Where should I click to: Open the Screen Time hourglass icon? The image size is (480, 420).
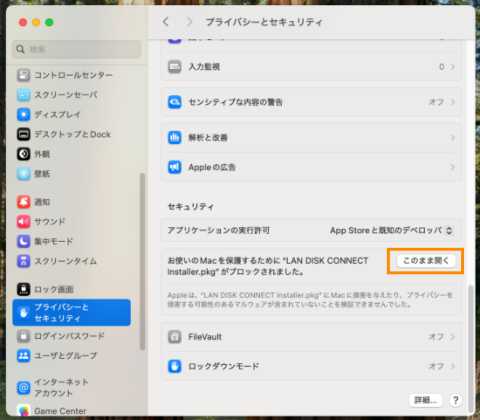coord(23,261)
